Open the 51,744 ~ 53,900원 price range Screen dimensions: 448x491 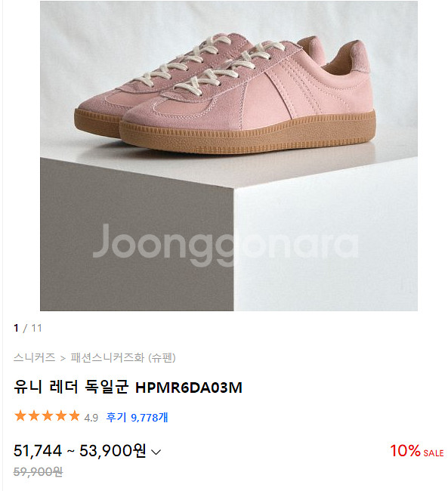click(79, 451)
